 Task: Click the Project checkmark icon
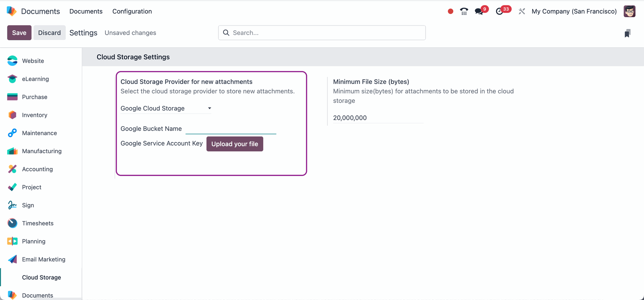(x=12, y=187)
